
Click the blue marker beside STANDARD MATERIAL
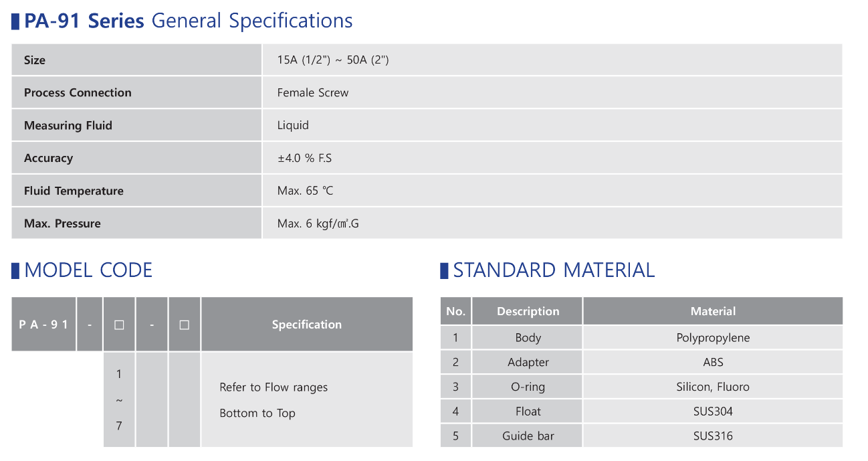(444, 271)
